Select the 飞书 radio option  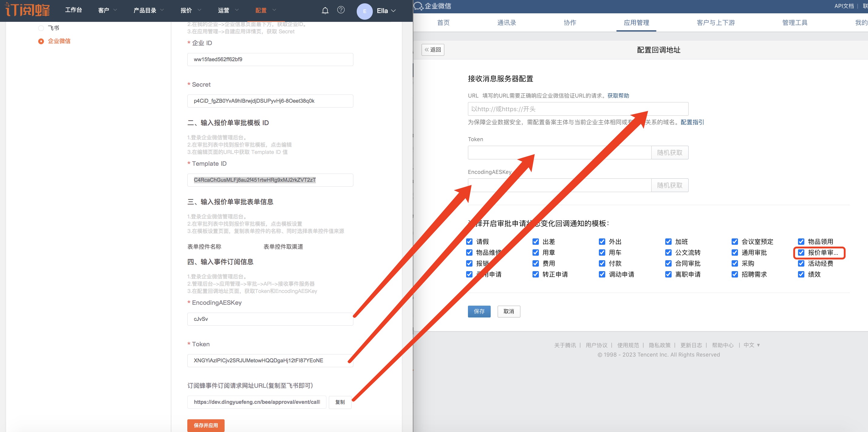[x=41, y=28]
